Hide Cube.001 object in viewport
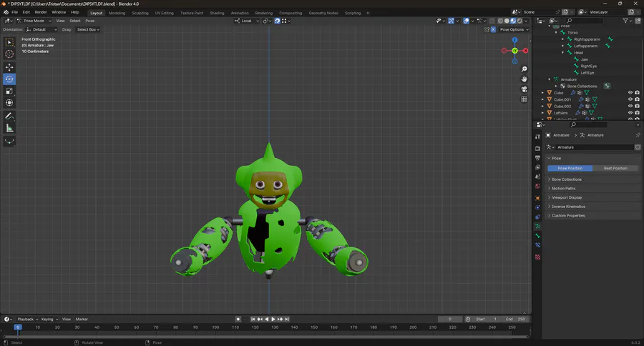The height and width of the screenshot is (346, 644). tap(630, 99)
